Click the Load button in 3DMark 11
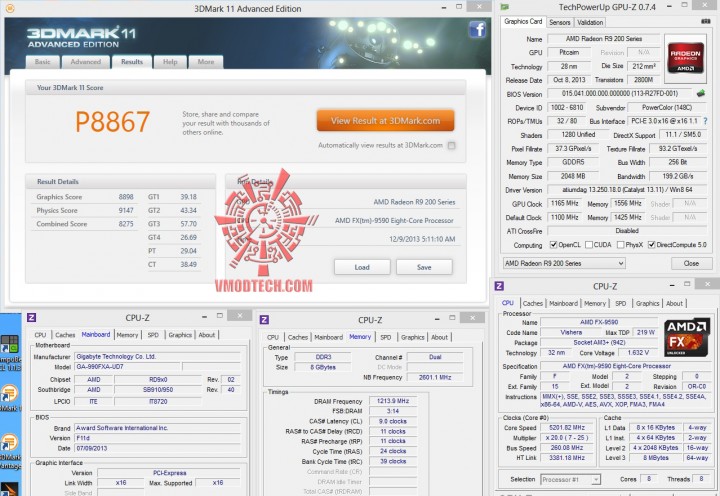 (362, 267)
